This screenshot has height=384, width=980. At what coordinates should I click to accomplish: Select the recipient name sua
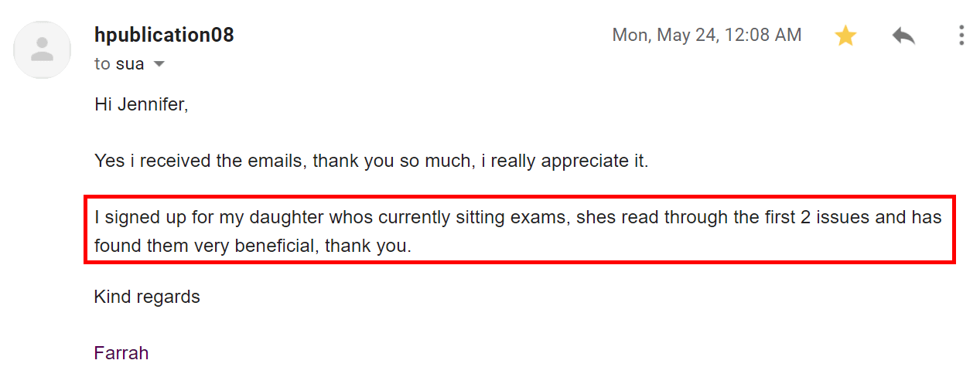130,64
